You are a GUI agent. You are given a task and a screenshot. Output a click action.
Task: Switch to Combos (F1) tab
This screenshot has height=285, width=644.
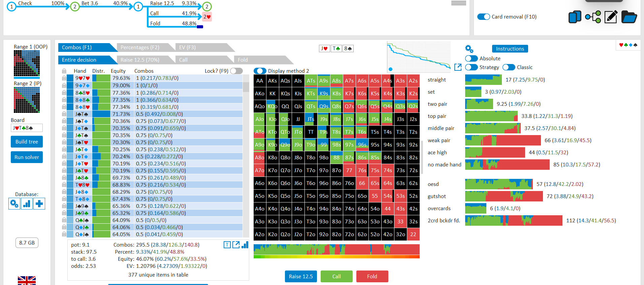88,47
